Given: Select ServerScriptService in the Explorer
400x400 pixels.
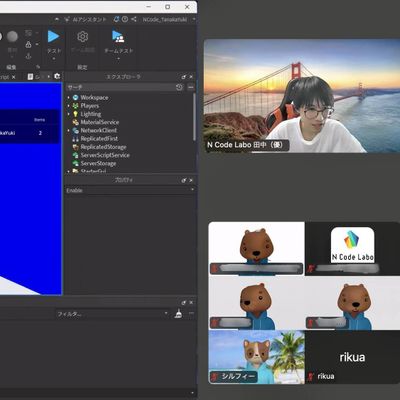Looking at the screenshot, I should point(105,155).
